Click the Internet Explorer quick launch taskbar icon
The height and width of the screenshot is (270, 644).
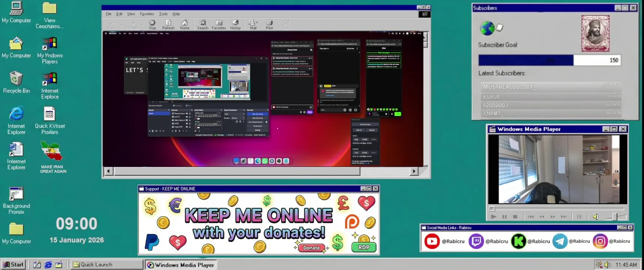point(48,265)
